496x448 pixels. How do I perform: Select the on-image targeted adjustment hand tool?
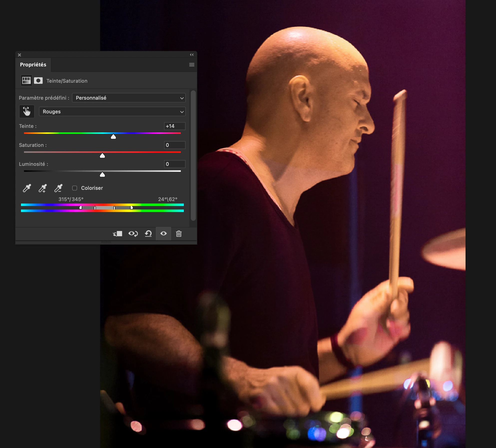27,111
